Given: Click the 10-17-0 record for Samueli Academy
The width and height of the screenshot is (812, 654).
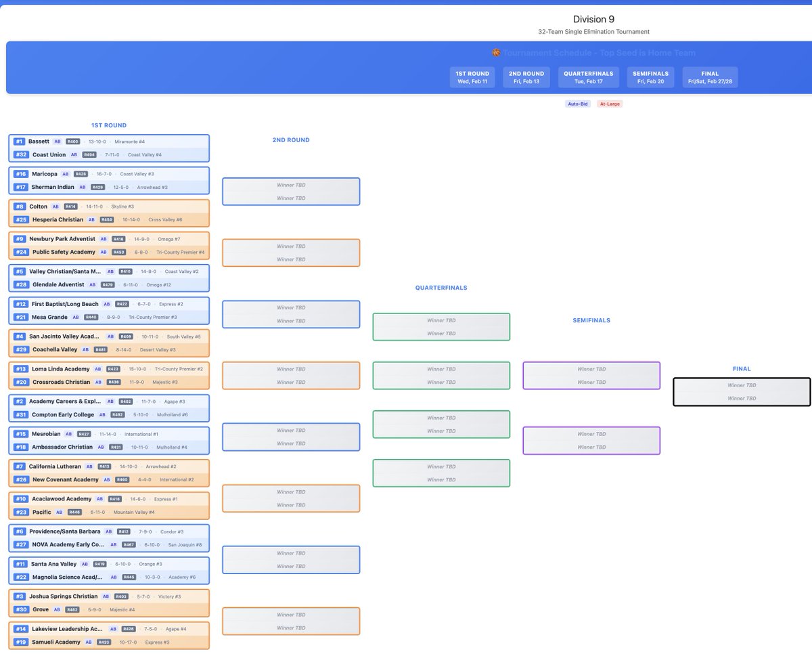Looking at the screenshot, I should (129, 642).
